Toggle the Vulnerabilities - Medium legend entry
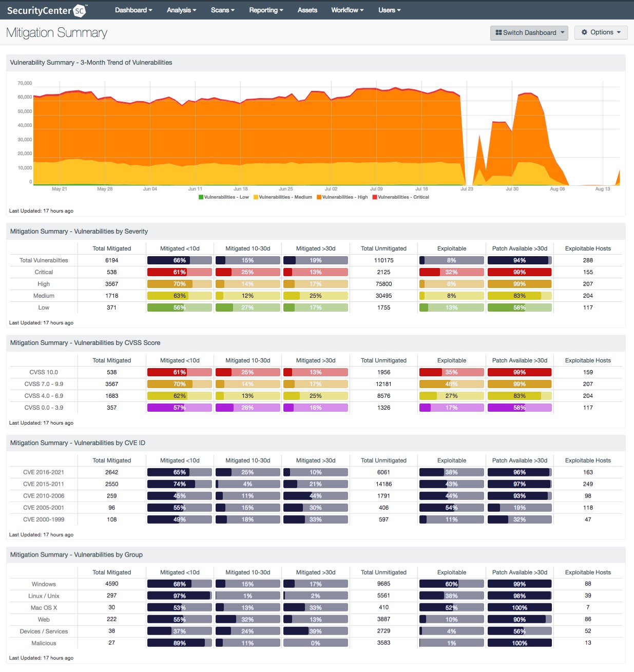The height and width of the screenshot is (672, 634). click(282, 197)
